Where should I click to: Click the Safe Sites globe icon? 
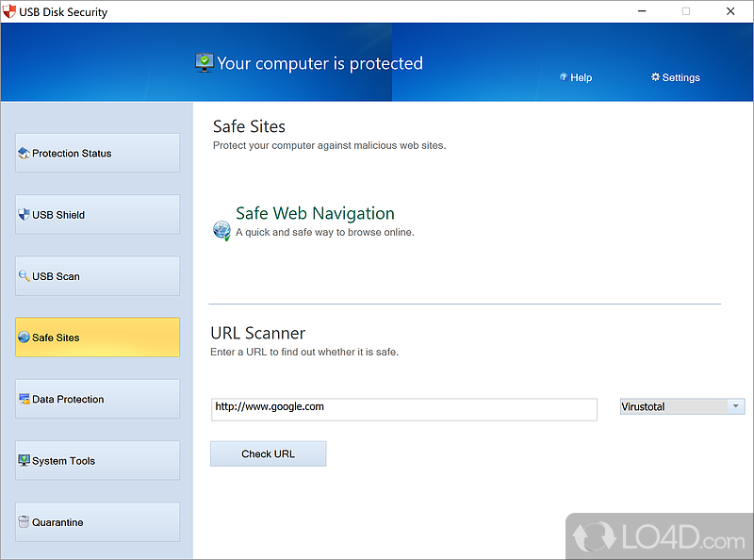tap(24, 338)
